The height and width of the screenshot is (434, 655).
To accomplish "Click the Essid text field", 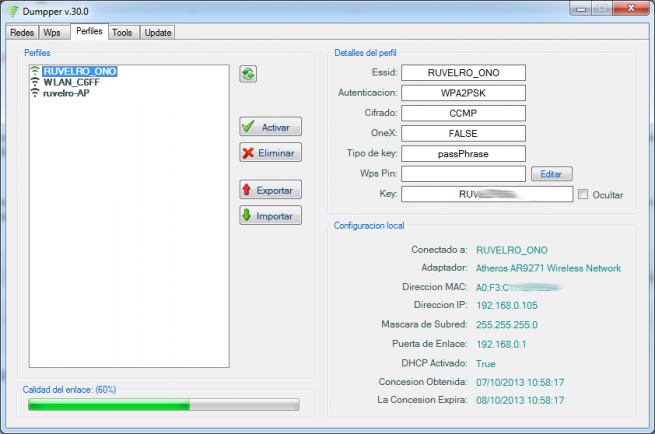I will click(x=465, y=72).
